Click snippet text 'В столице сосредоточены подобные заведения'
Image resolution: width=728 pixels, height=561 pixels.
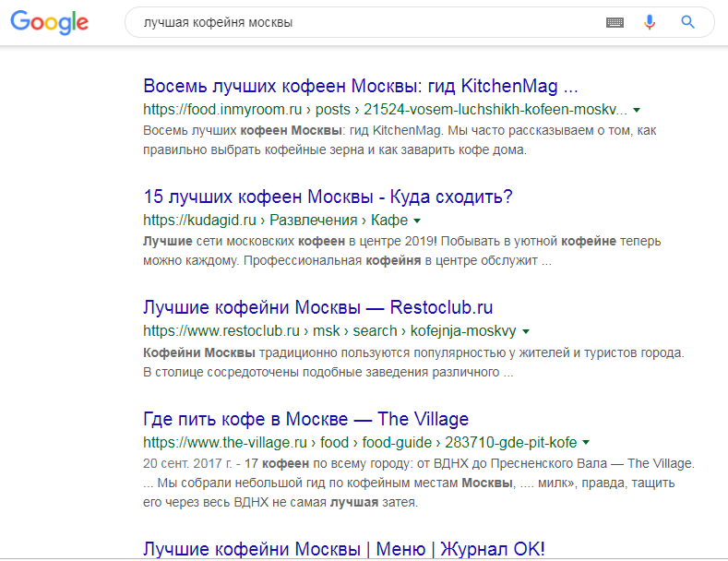tap(285, 373)
